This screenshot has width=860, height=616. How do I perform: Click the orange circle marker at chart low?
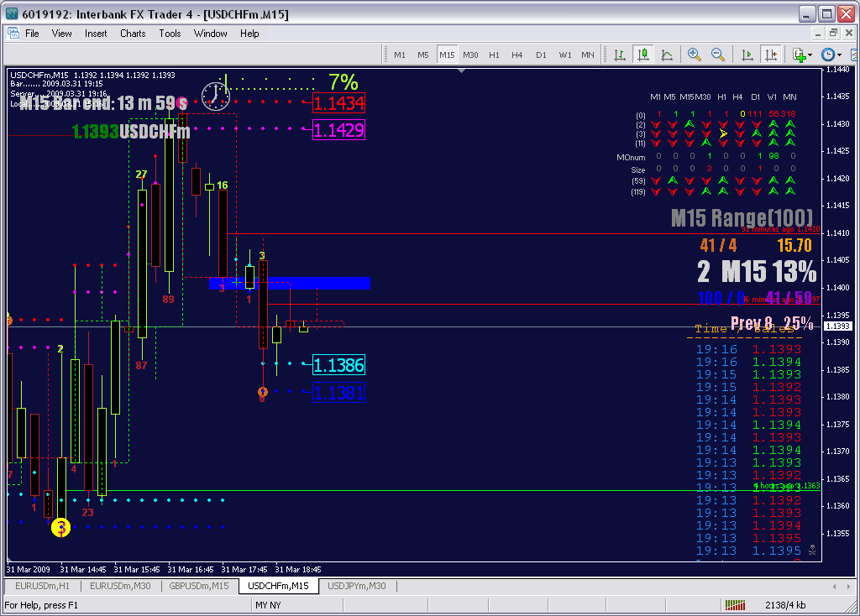(263, 392)
